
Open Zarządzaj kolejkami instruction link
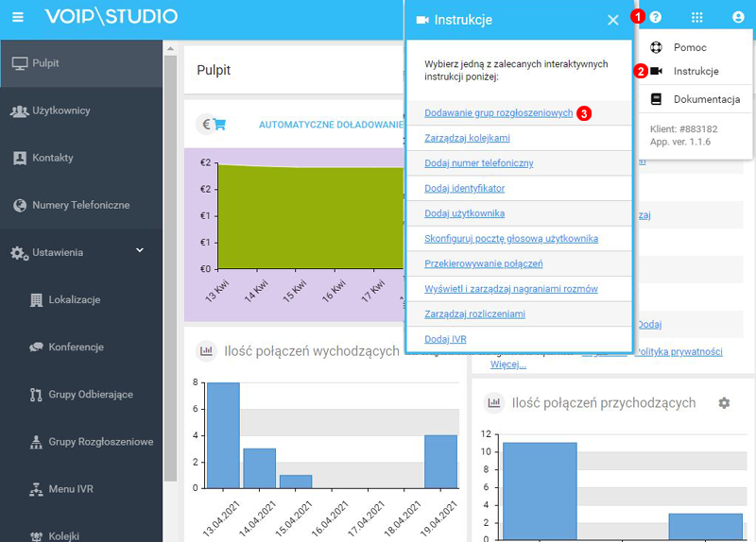coord(467,138)
